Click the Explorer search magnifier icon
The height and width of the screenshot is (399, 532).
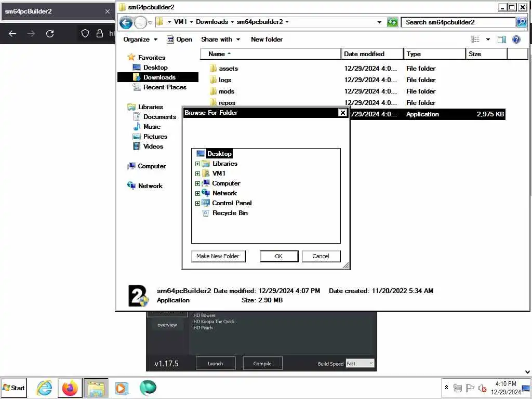(x=522, y=22)
